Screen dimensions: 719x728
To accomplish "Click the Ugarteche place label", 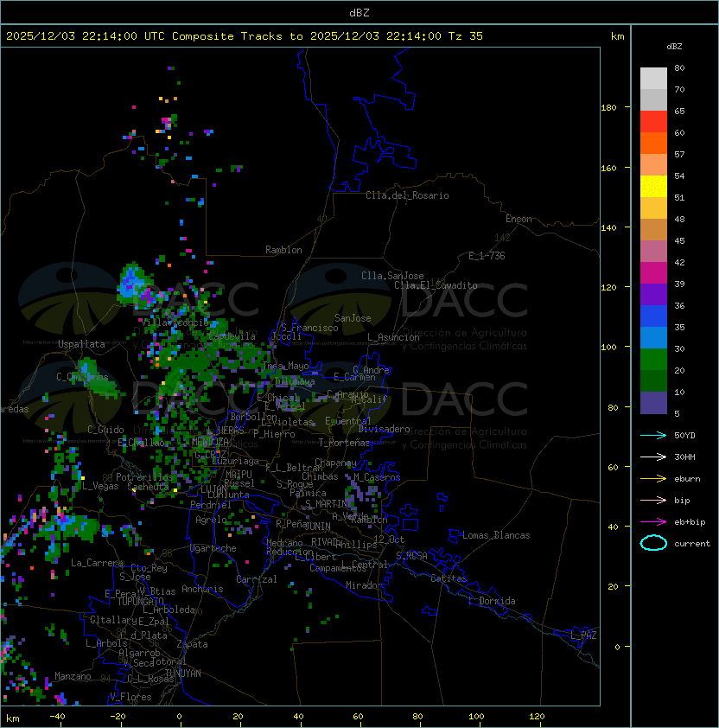I will [x=213, y=548].
